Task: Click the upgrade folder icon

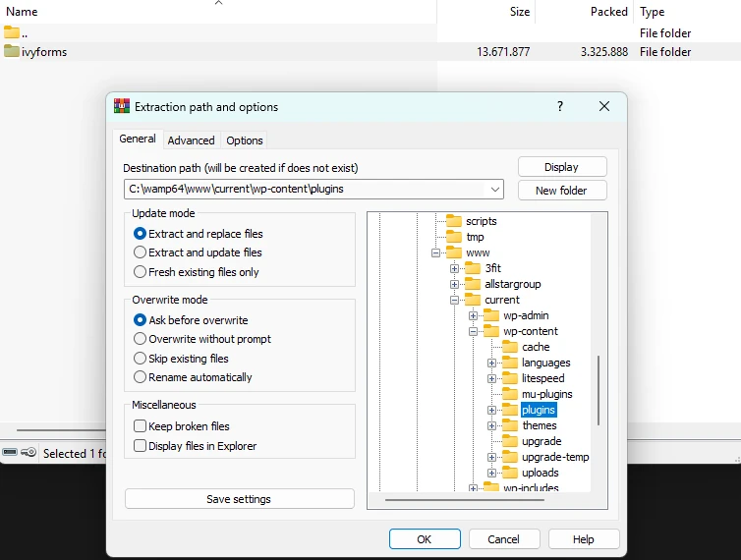Action: click(510, 441)
